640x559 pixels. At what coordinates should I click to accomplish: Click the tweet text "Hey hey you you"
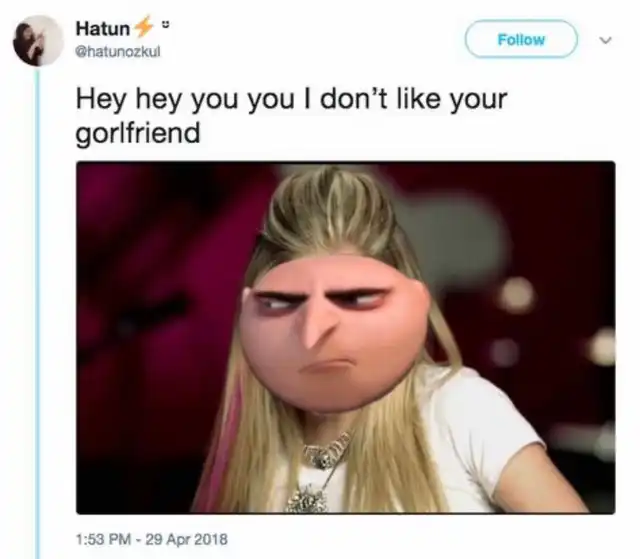tap(185, 100)
